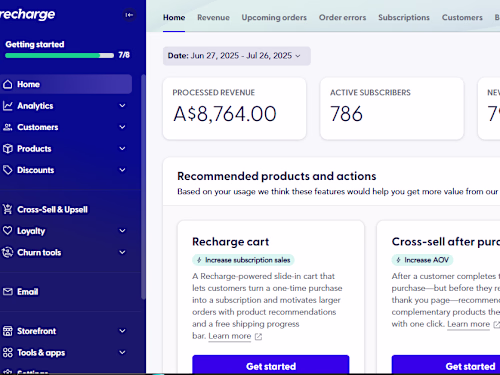Image resolution: width=500 pixels, height=375 pixels.
Task: Collapse the sidebar using the arrow icon
Action: point(129,15)
